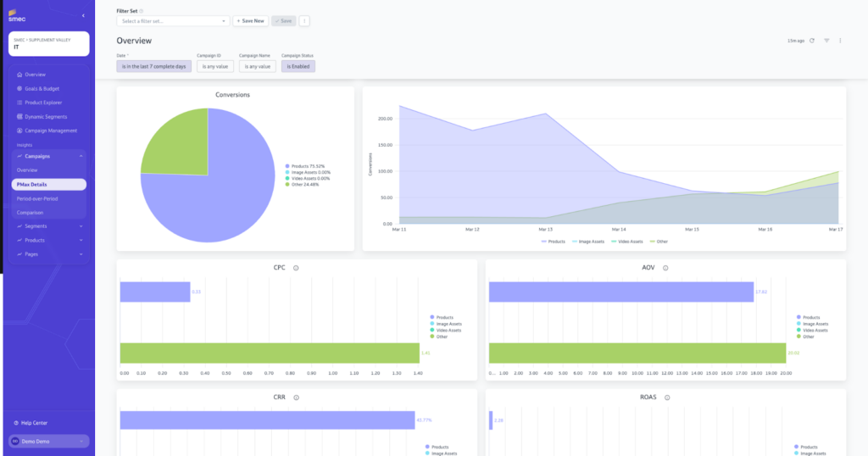Image resolution: width=868 pixels, height=456 pixels.
Task: Click the info icon beside CPC title
Action: [x=296, y=268]
